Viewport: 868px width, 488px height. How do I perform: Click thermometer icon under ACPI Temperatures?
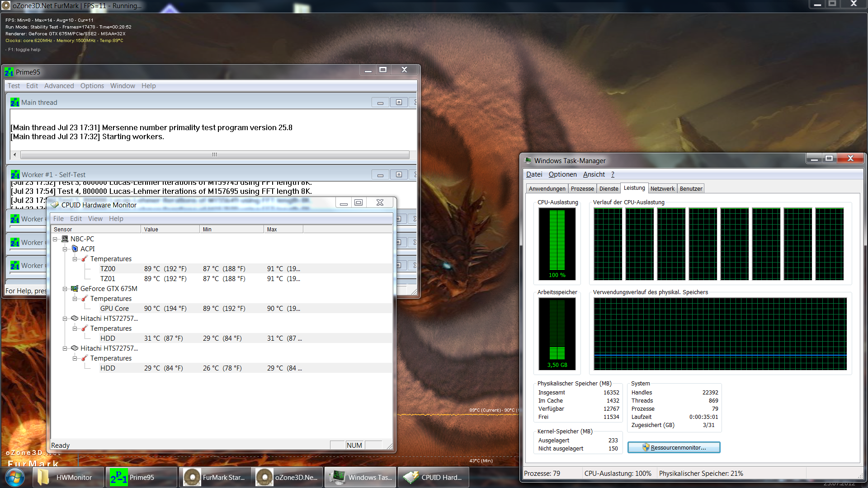(85, 259)
